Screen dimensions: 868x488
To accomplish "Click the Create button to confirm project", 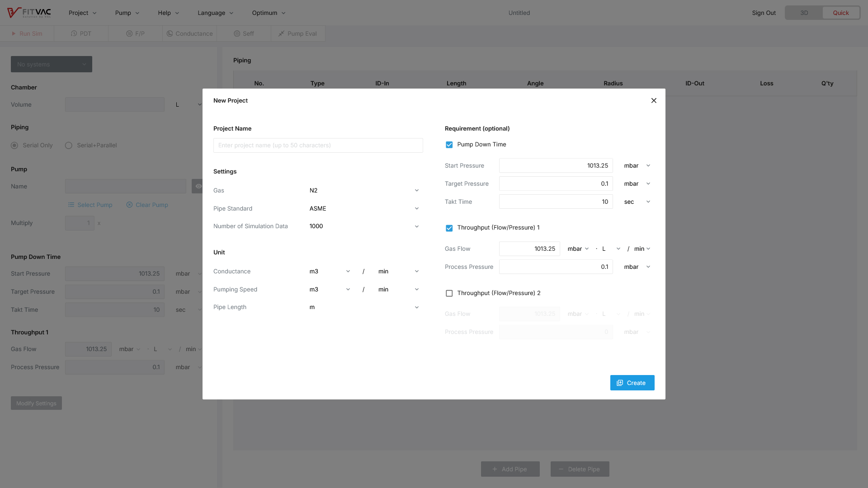I will click(x=632, y=383).
